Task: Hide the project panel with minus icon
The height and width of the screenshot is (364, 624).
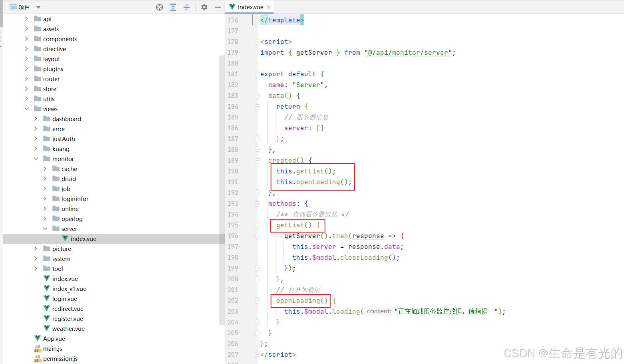Action: pos(218,7)
